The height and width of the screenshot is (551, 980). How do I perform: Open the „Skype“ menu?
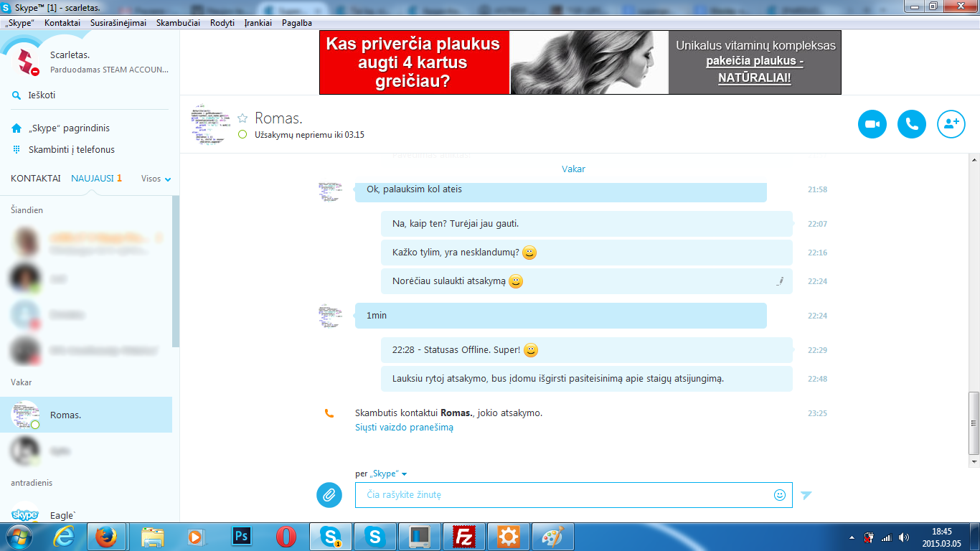(x=19, y=23)
